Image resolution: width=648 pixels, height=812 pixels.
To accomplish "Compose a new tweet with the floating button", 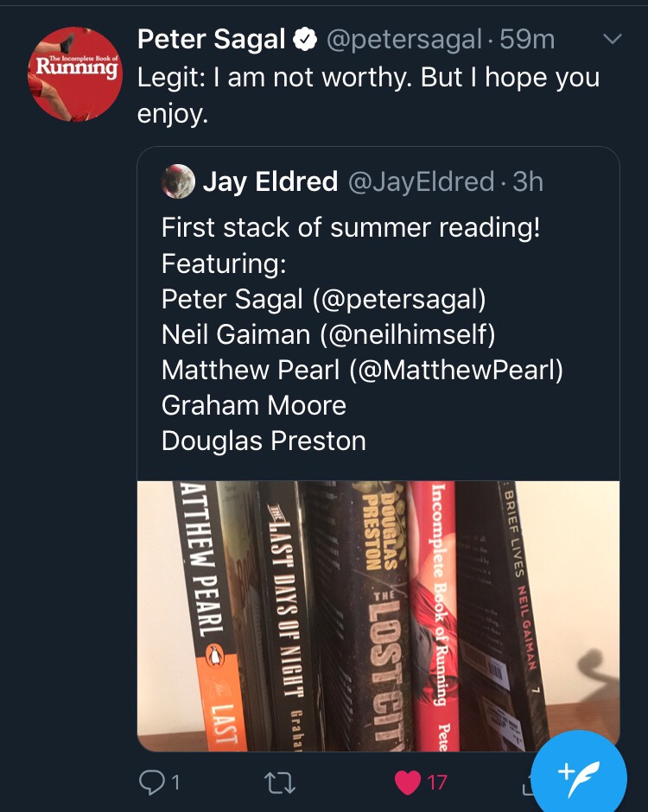I will (x=579, y=771).
